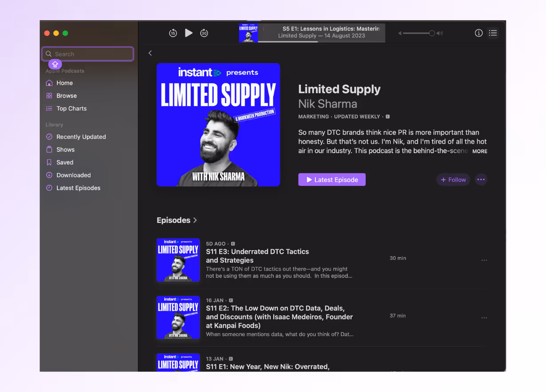This screenshot has width=546, height=392.
Task: Expand description with MORE
Action: (x=479, y=151)
